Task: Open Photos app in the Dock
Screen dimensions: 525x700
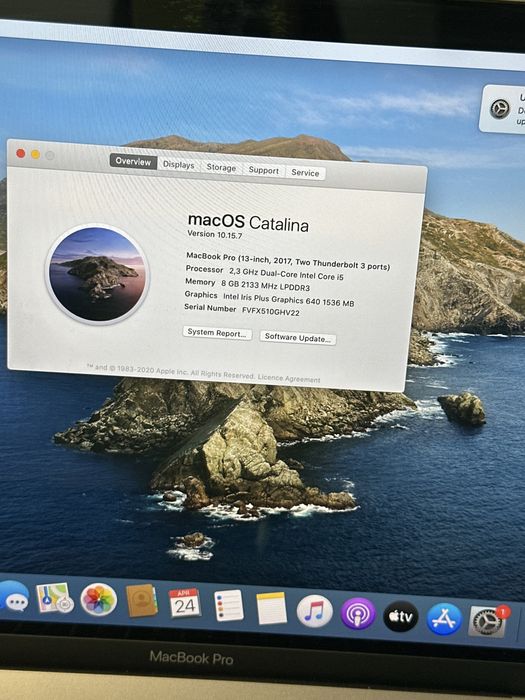Action: coord(99,600)
